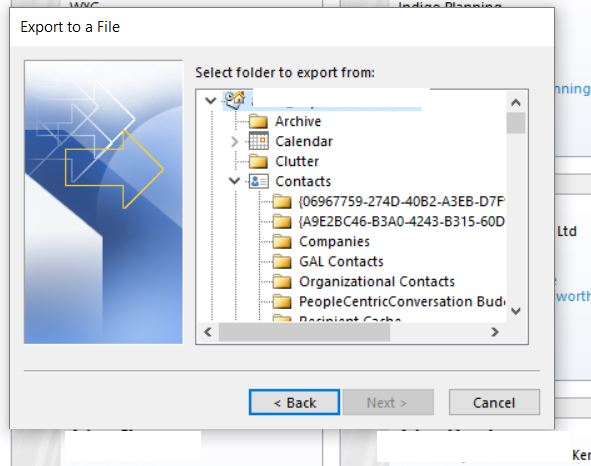Select the Calendar folder label
The width and height of the screenshot is (591, 466).
[304, 141]
